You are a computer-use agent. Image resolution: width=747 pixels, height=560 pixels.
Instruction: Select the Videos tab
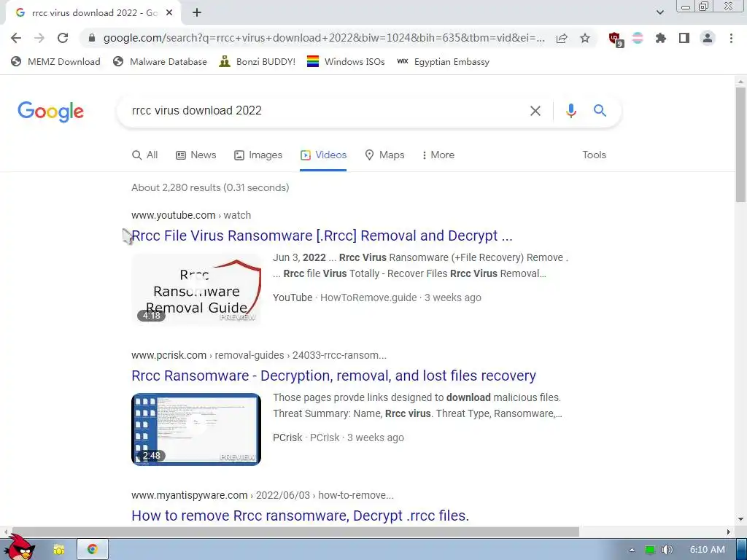point(323,155)
